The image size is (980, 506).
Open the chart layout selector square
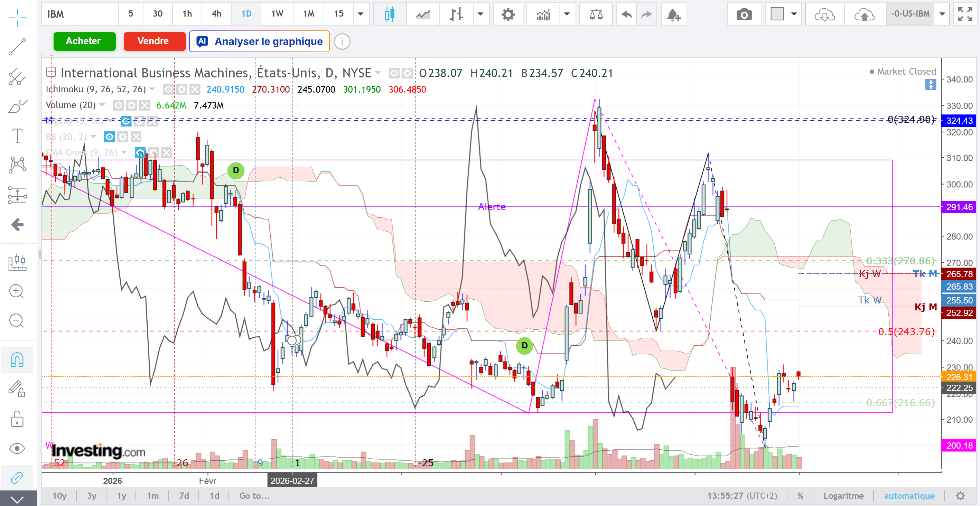[777, 15]
